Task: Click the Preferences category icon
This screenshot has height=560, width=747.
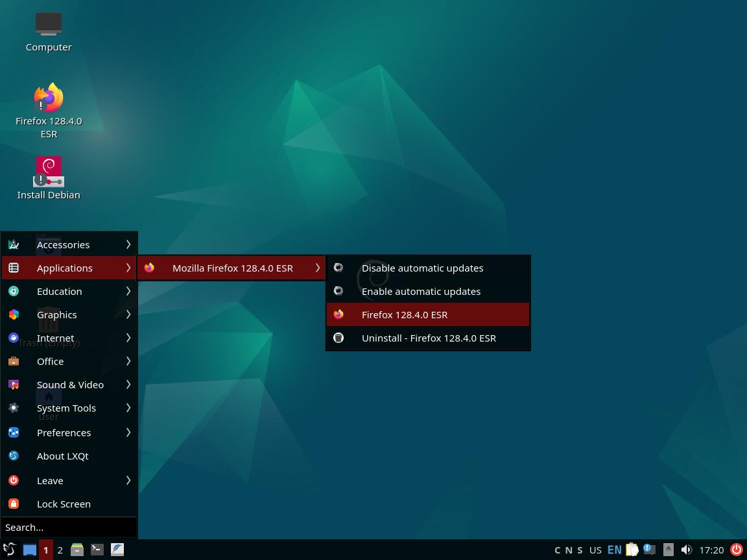Action: pos(14,432)
